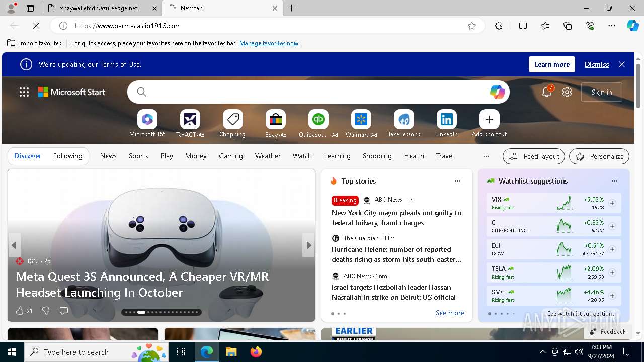The height and width of the screenshot is (362, 644).
Task: Click the Sign in button
Action: click(x=602, y=92)
